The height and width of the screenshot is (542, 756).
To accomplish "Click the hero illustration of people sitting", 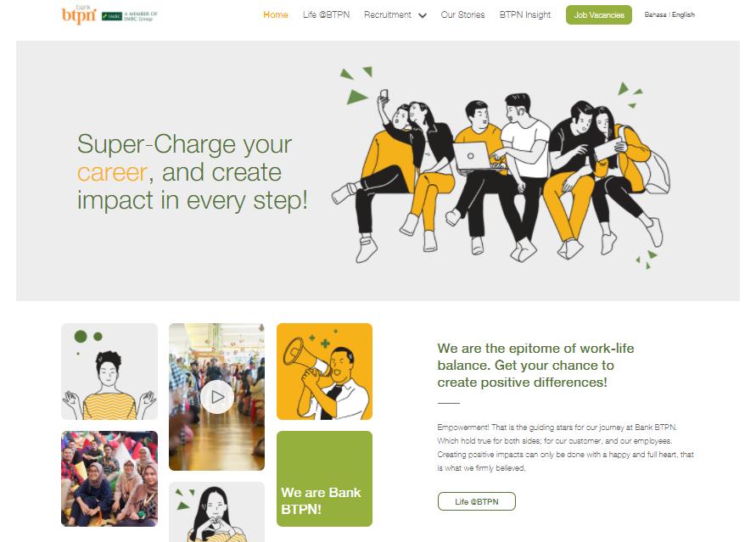I will 501,169.
